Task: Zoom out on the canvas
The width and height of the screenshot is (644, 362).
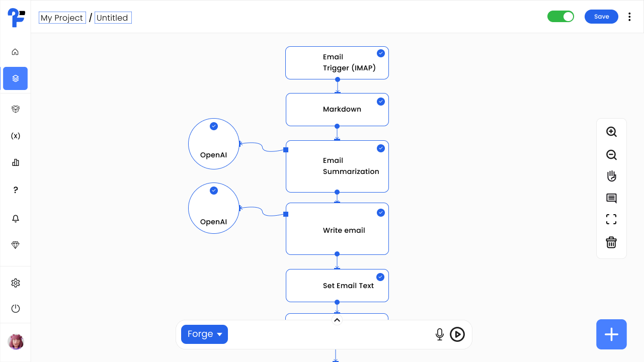Action: coord(611,155)
